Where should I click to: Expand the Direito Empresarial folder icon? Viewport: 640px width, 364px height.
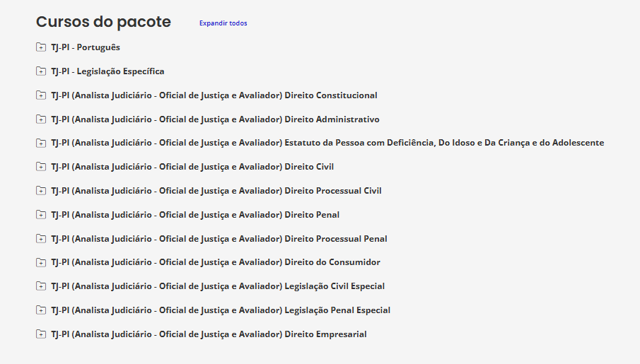pos(41,334)
